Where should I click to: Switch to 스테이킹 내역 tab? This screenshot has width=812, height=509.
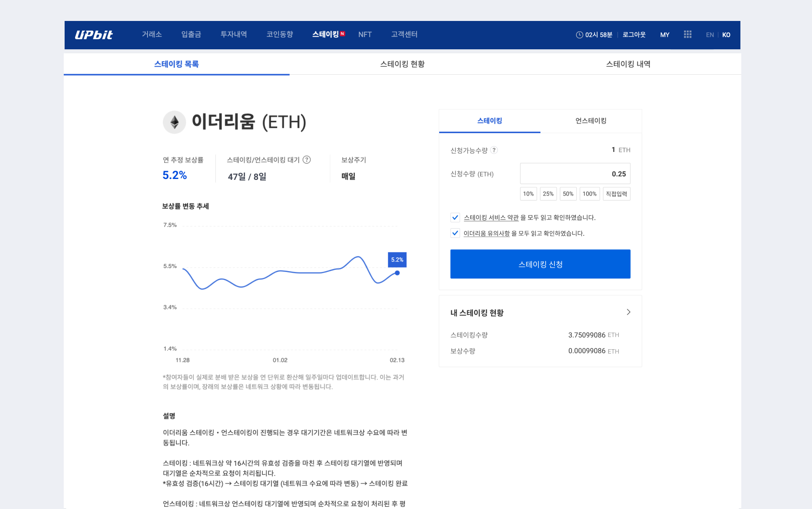[x=628, y=64]
